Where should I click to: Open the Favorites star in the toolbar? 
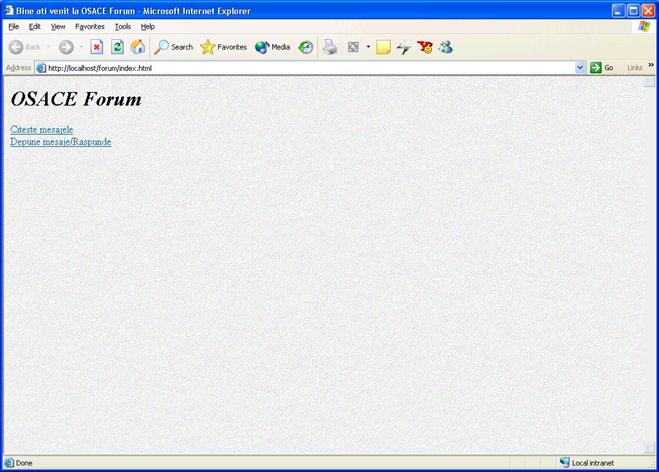click(x=223, y=47)
